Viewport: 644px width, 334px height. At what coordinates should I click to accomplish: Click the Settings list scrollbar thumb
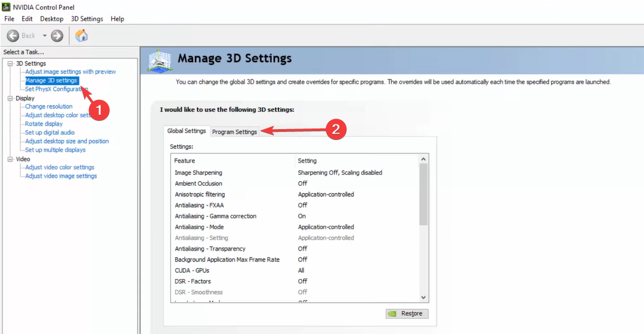point(424,194)
